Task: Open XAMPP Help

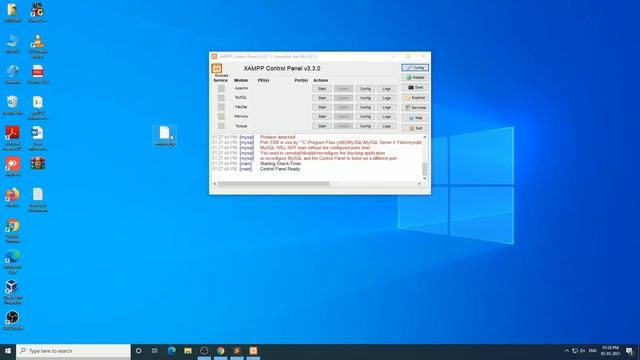Action: pyautogui.click(x=415, y=118)
